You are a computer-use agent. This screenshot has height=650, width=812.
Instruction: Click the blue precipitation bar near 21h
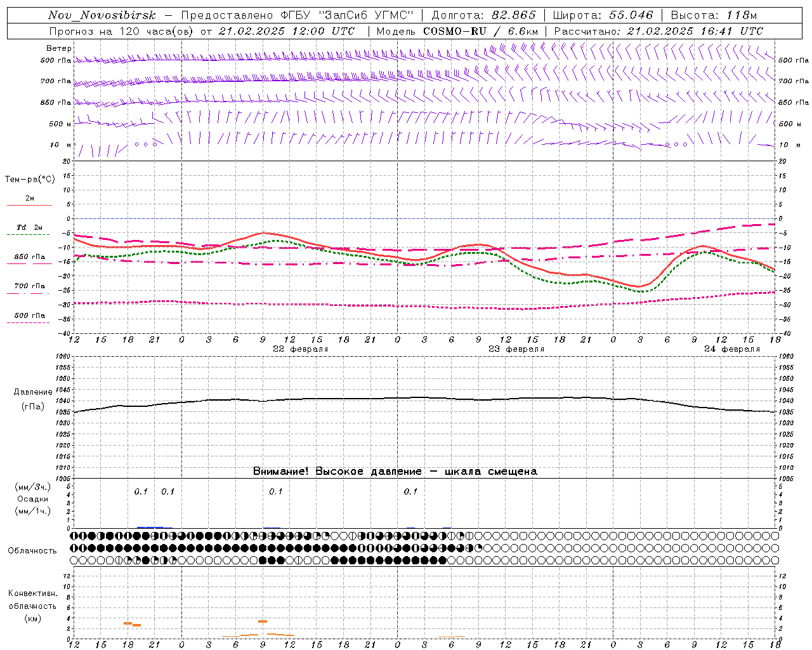pos(150,527)
